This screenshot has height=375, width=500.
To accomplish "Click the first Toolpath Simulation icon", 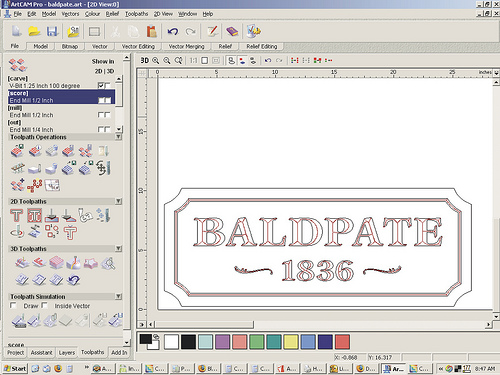I will coord(19,321).
